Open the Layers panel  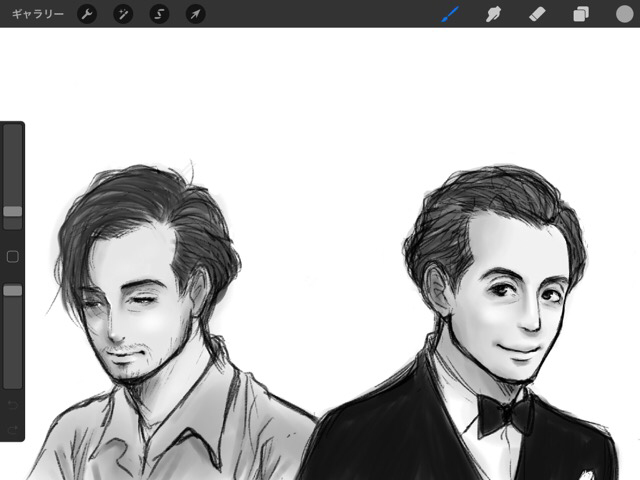(581, 14)
